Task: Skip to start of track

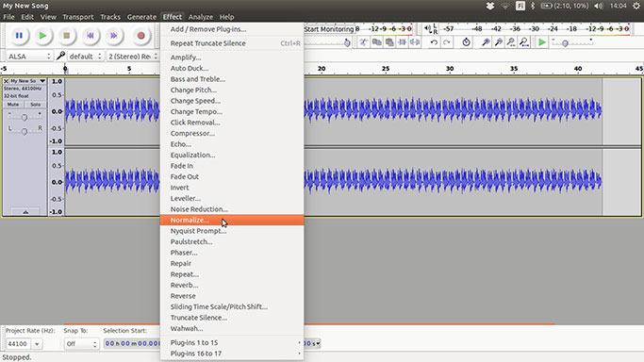Action: [x=91, y=36]
